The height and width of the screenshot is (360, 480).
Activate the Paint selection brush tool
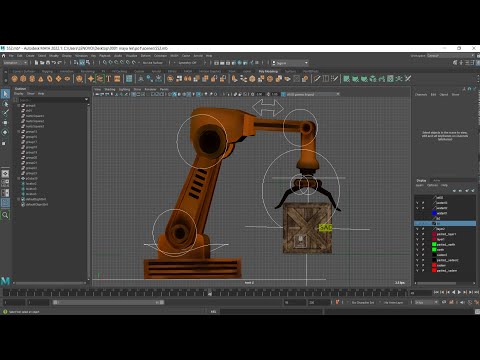(5, 113)
